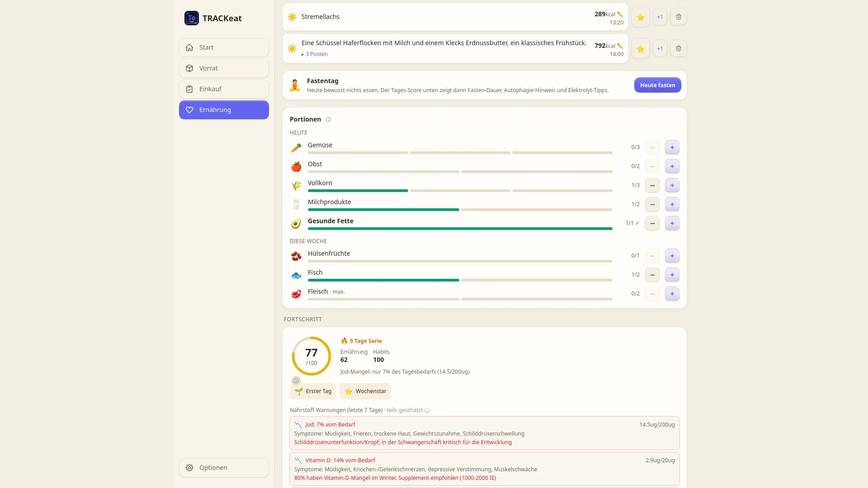Duplicate the Haferflocken entry with +1
This screenshot has width=868, height=488.
pyautogui.click(x=660, y=49)
